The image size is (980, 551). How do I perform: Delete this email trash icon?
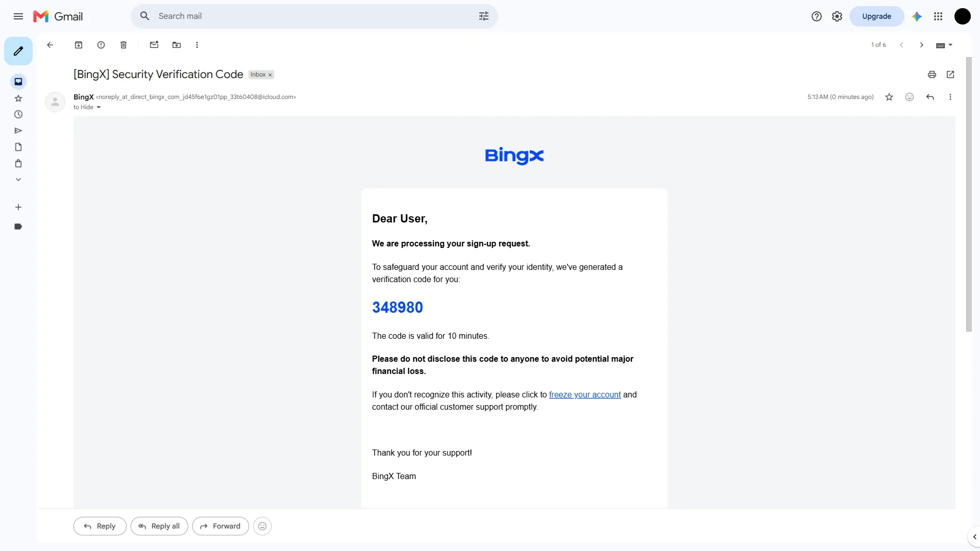point(124,45)
